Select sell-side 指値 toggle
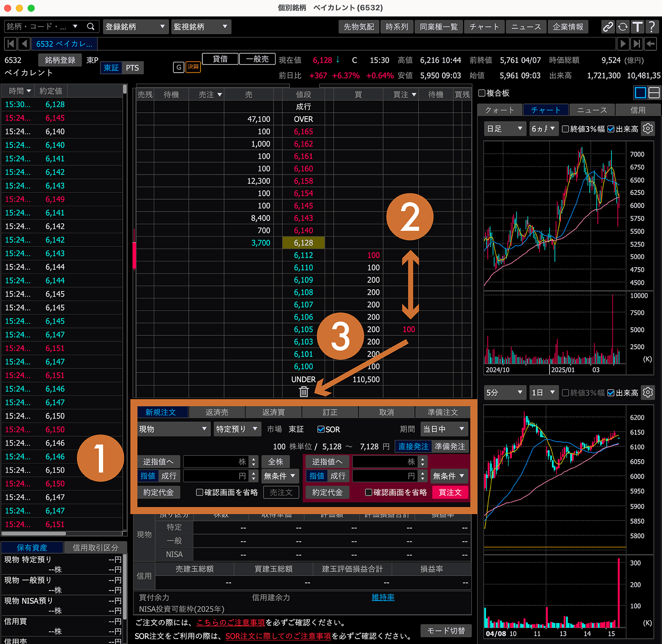Viewport: 662px width, 644px height. (148, 476)
